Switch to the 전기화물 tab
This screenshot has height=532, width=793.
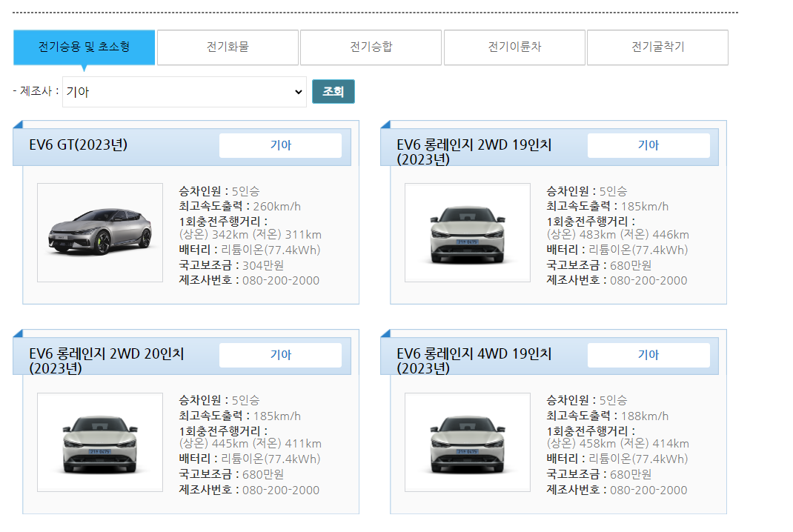tap(228, 47)
